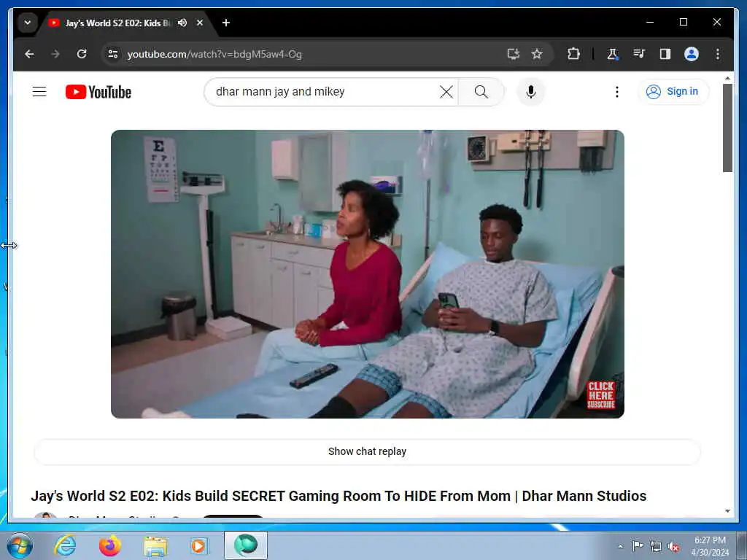The width and height of the screenshot is (747, 560).
Task: Click the youtube.com address bar URL
Action: click(214, 54)
